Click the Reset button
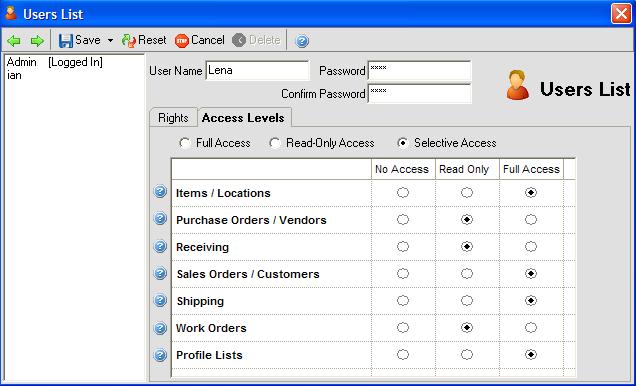The image size is (636, 386). [x=144, y=40]
